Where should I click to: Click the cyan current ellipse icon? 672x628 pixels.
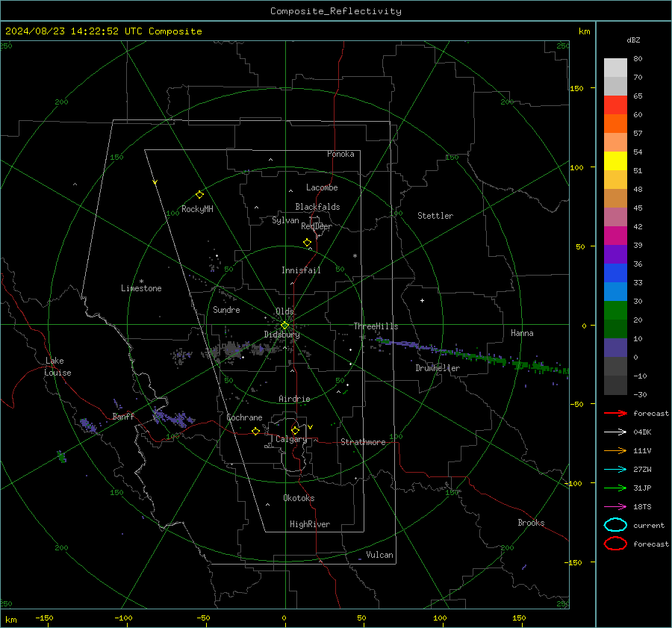(615, 525)
